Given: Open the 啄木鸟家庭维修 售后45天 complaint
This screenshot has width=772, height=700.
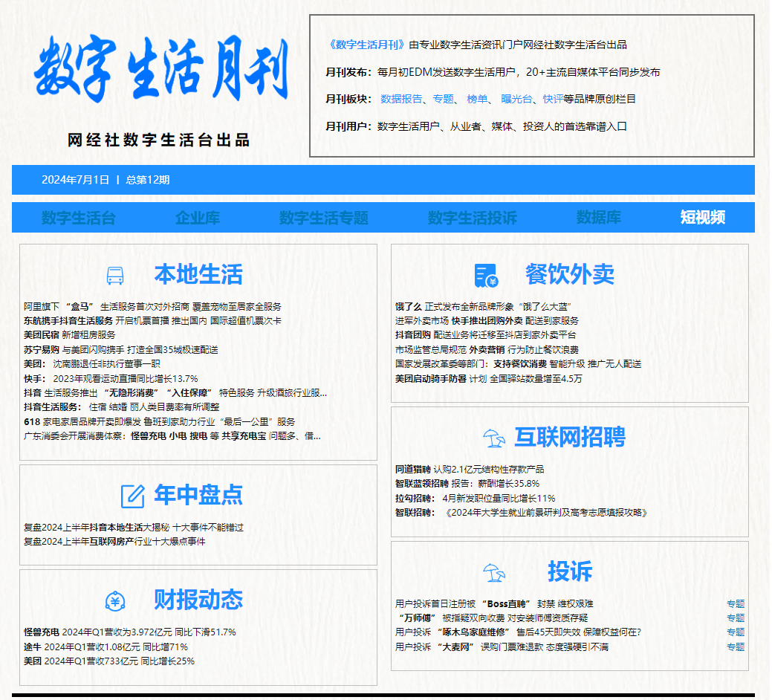Looking at the screenshot, I should (x=519, y=632).
